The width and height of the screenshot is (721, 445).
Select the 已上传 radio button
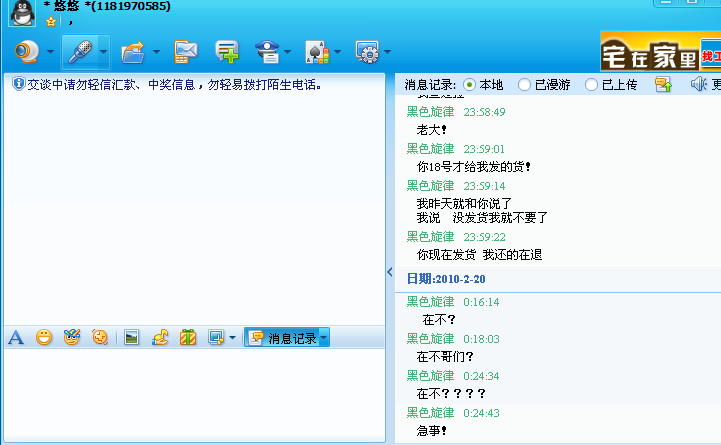(x=591, y=85)
